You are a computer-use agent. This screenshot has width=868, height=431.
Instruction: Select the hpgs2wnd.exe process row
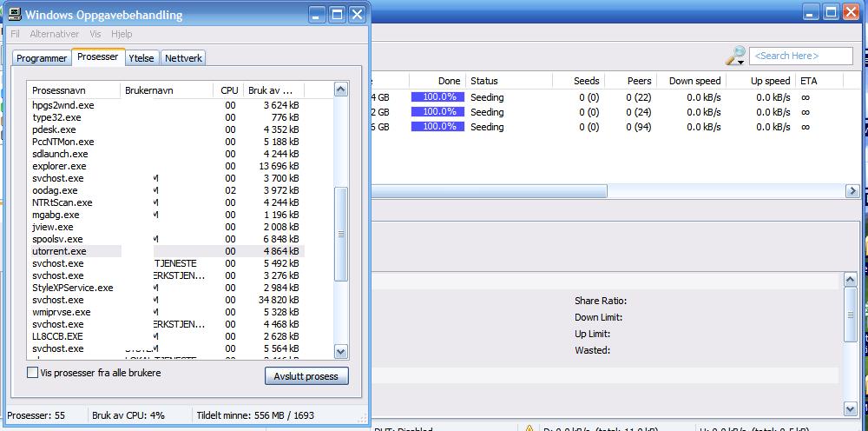click(166, 104)
